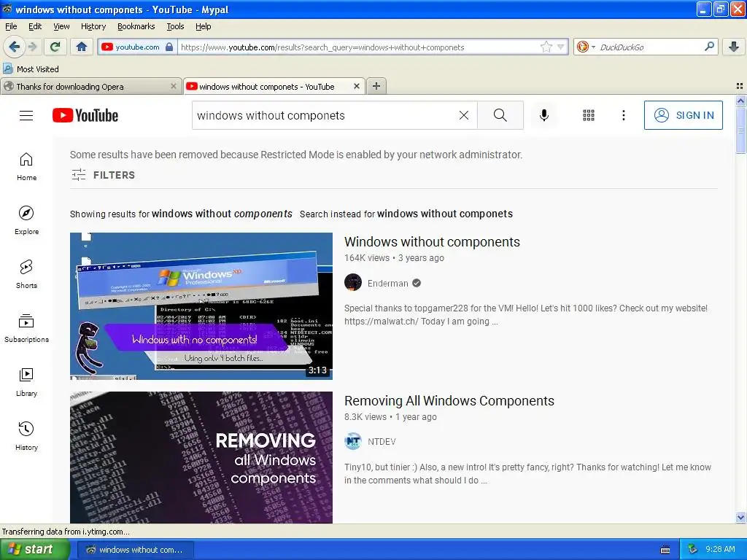Open a new tab with plus button
The image size is (747, 560).
(x=376, y=86)
